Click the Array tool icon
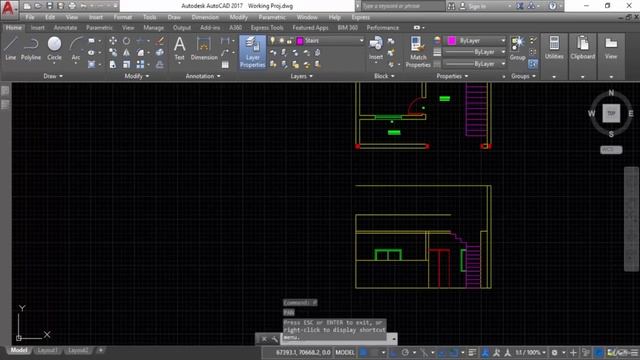Screen dimensions: 640x360 pos(140,64)
